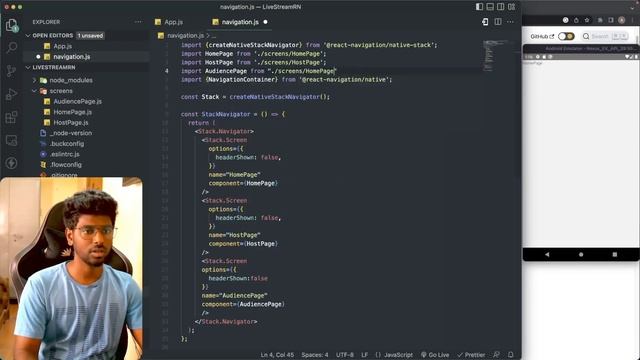Click Prettier status bar item
Viewport: 640px width, 360px height.
(471, 355)
